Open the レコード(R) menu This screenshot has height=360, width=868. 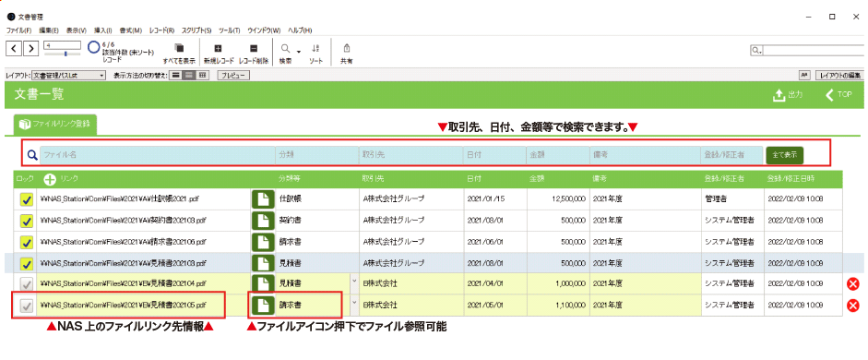click(161, 30)
